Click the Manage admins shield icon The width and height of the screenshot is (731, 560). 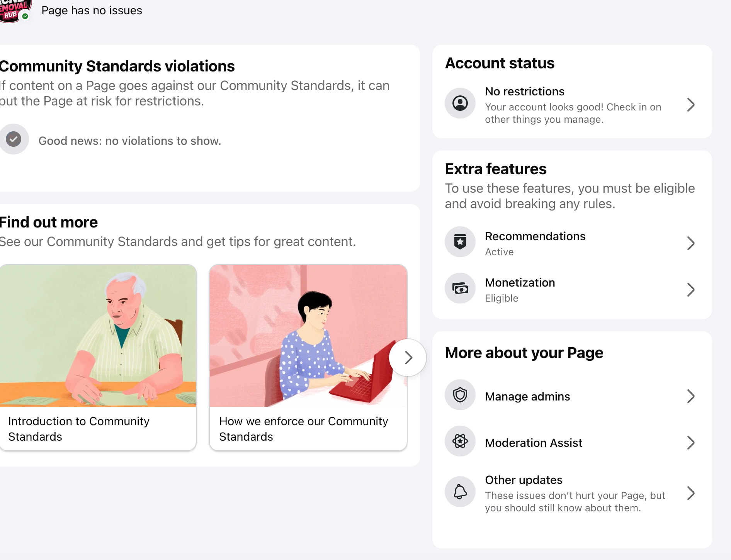(x=460, y=395)
